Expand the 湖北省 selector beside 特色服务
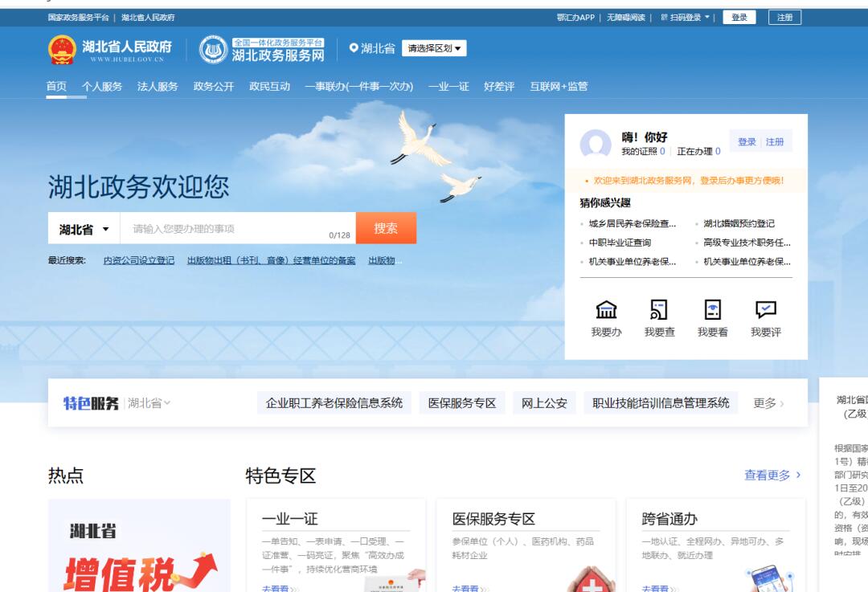 pos(149,402)
